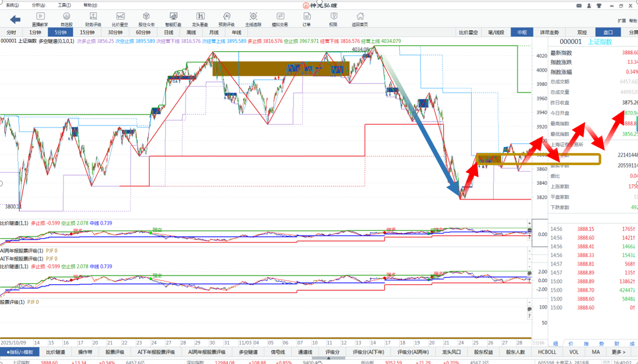
Task: Expand the 更多 > indicator list
Action: 618,352
